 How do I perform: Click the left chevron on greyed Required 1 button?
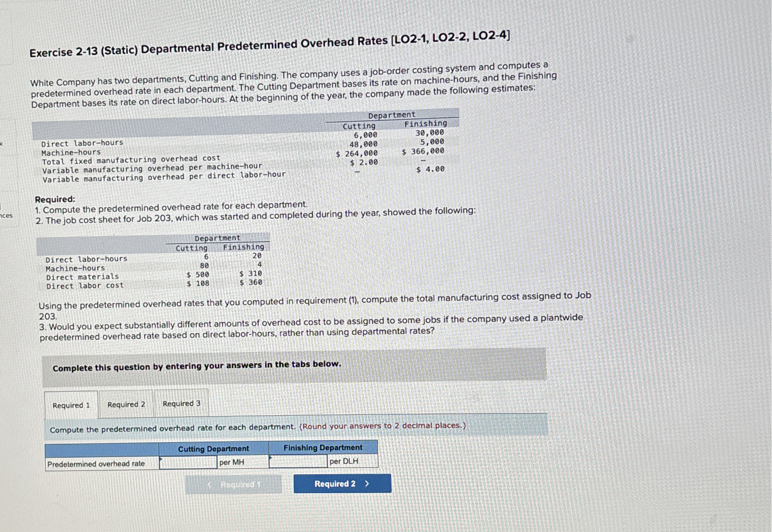[x=210, y=485]
